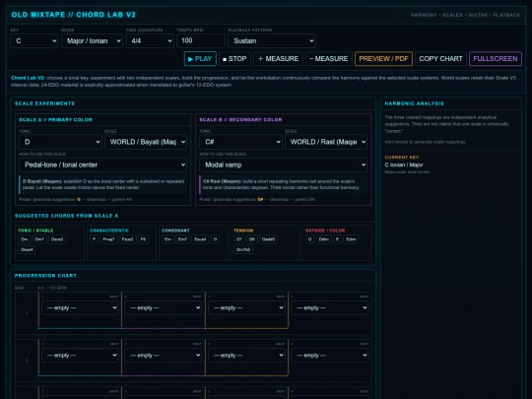Image resolution: width=532 pixels, height=399 pixels.
Task: Select the Dsus4 chord chip
Action: click(x=28, y=249)
